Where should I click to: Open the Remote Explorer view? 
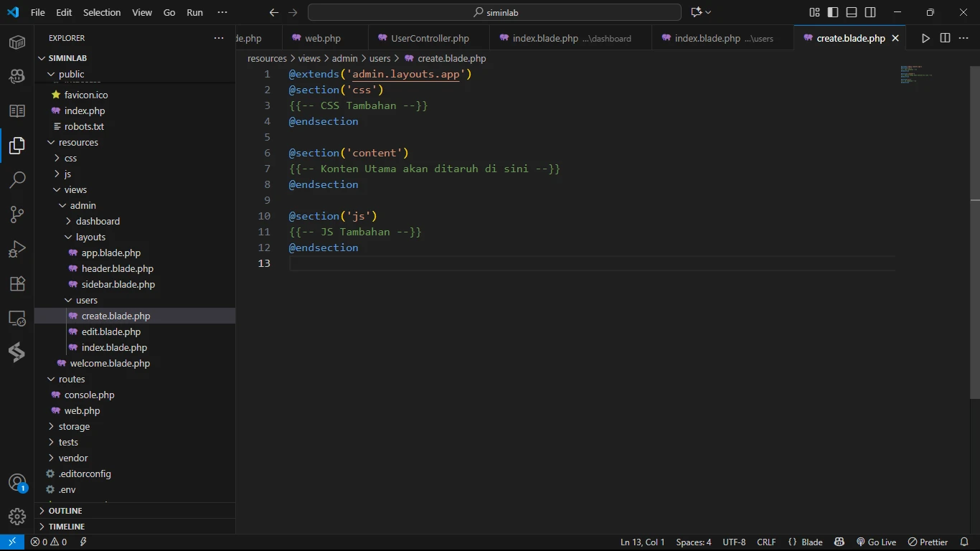17,318
